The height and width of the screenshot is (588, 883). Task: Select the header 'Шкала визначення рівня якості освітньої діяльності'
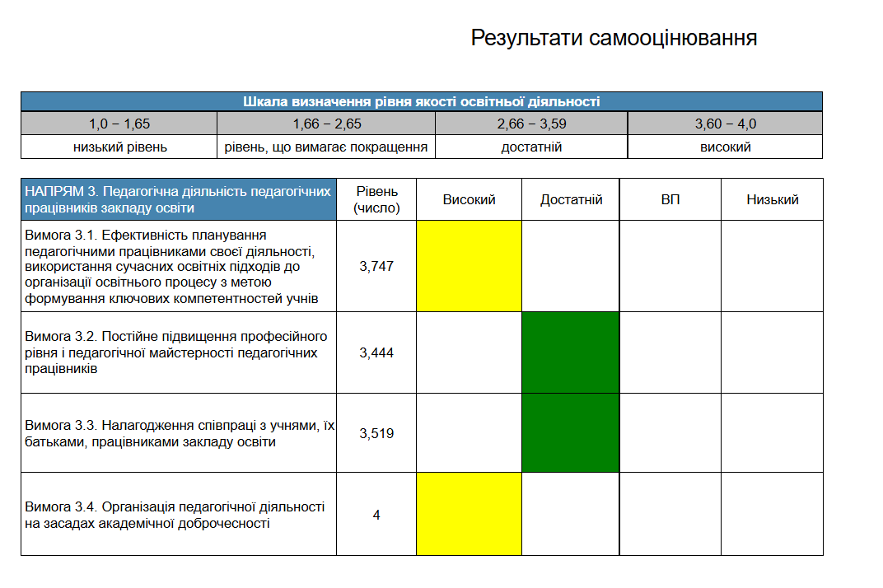[x=422, y=101]
